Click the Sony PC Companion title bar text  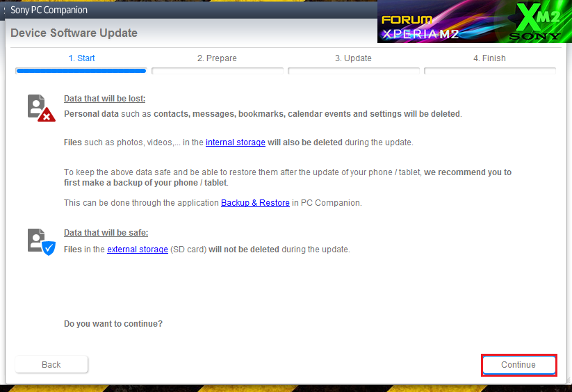click(49, 10)
